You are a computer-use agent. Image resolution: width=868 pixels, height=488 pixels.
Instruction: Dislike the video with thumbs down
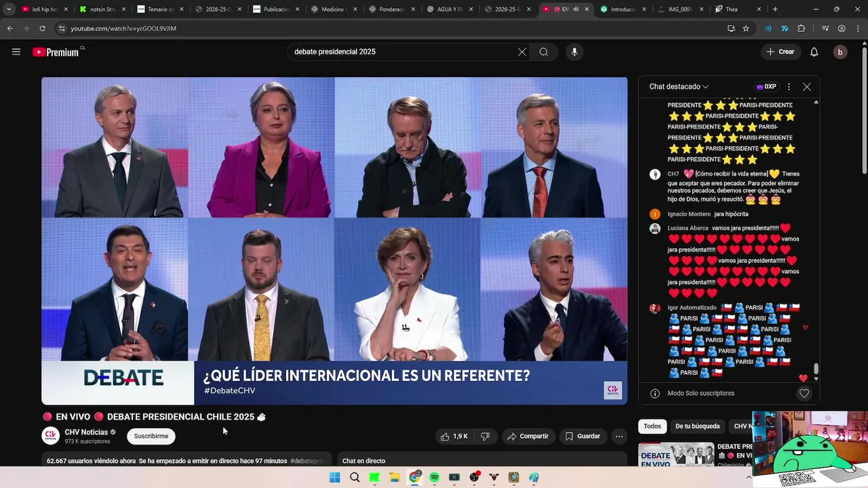[x=486, y=436]
